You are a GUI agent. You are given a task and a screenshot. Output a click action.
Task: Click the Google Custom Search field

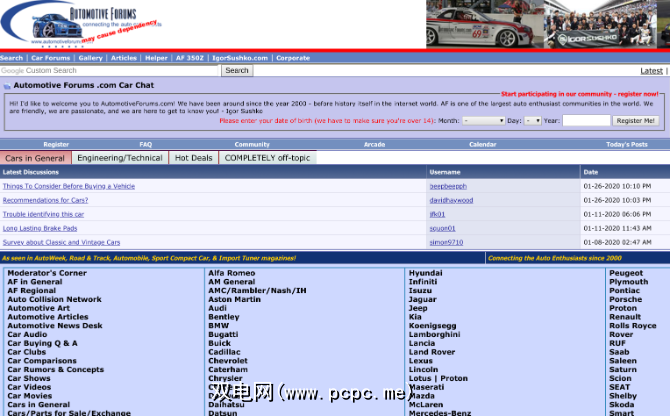pyautogui.click(x=109, y=70)
